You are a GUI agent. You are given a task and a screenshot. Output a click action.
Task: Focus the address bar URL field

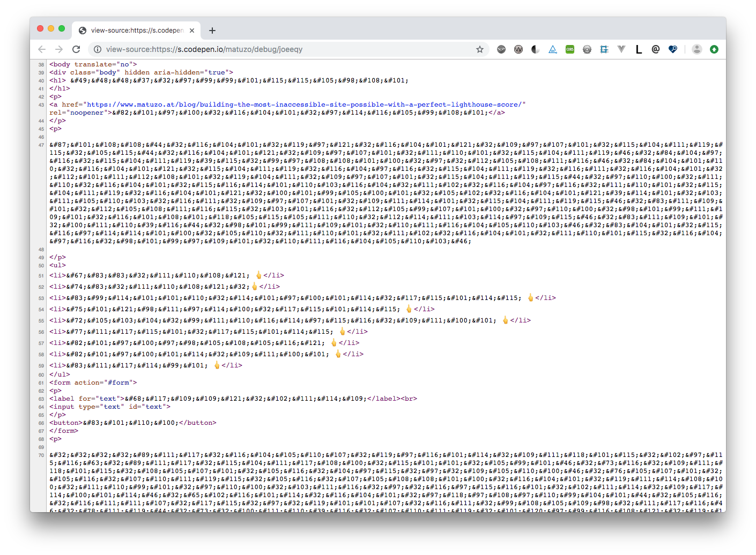[x=290, y=49]
